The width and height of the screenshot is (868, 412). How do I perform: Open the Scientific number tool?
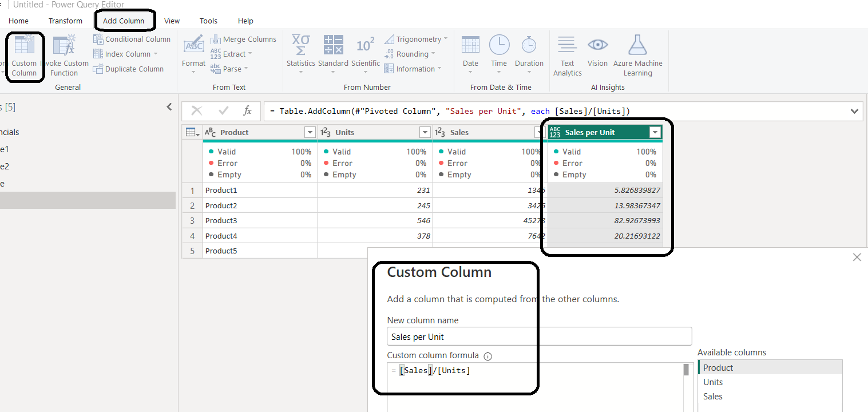coord(366,54)
